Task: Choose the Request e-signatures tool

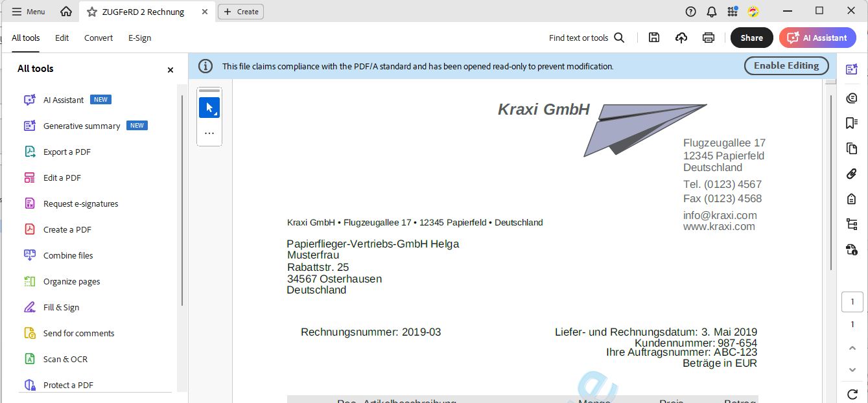Action: click(80, 203)
